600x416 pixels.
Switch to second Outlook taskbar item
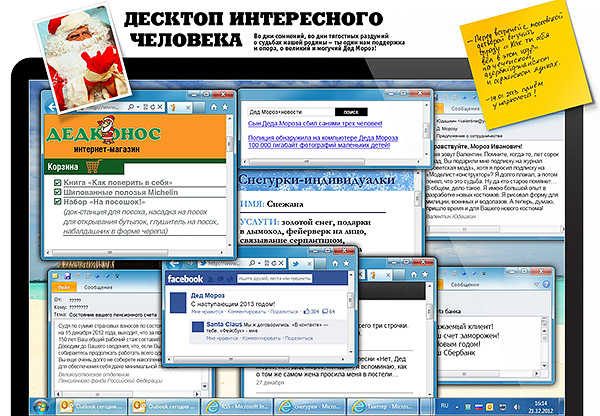click(x=164, y=406)
